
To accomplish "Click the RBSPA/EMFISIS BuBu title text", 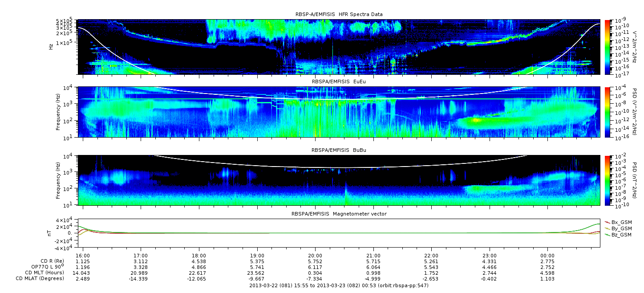I will click(x=339, y=150).
